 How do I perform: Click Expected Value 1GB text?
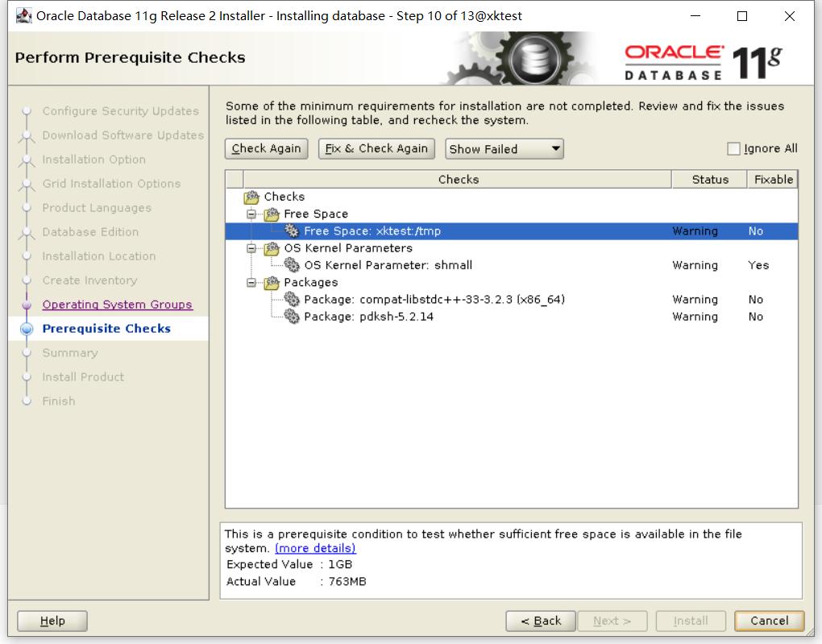point(289,565)
